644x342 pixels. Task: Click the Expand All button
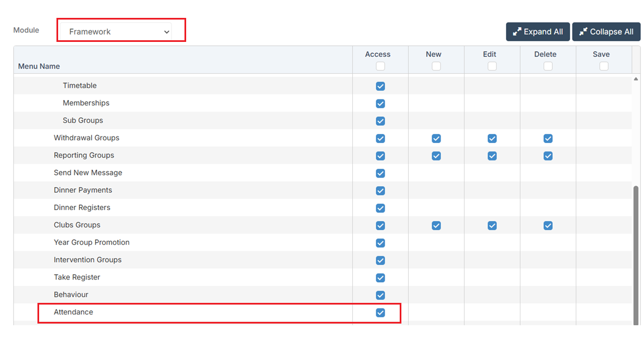pyautogui.click(x=538, y=32)
